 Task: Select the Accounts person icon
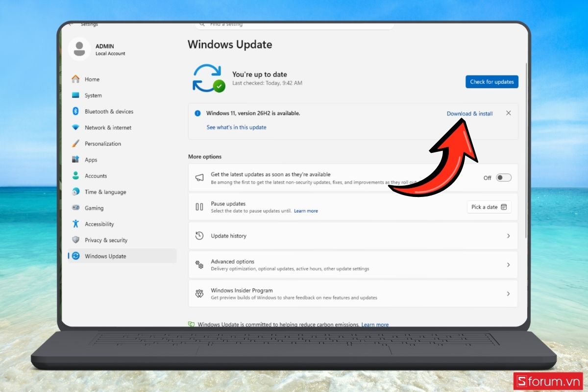(x=75, y=176)
